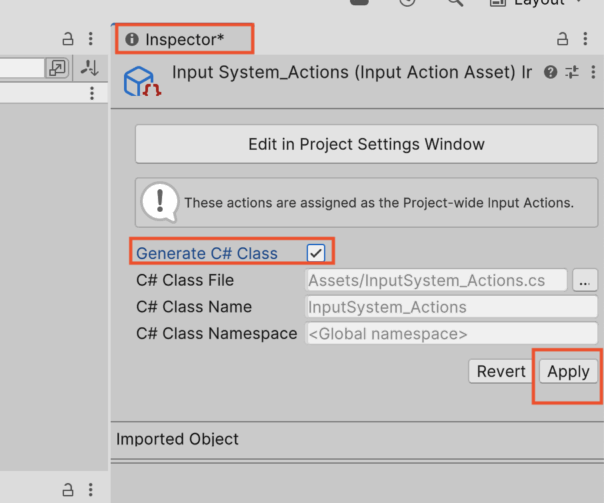Open the asset header's three-dot context menu
Image resolution: width=604 pixels, height=503 pixels.
(x=593, y=72)
